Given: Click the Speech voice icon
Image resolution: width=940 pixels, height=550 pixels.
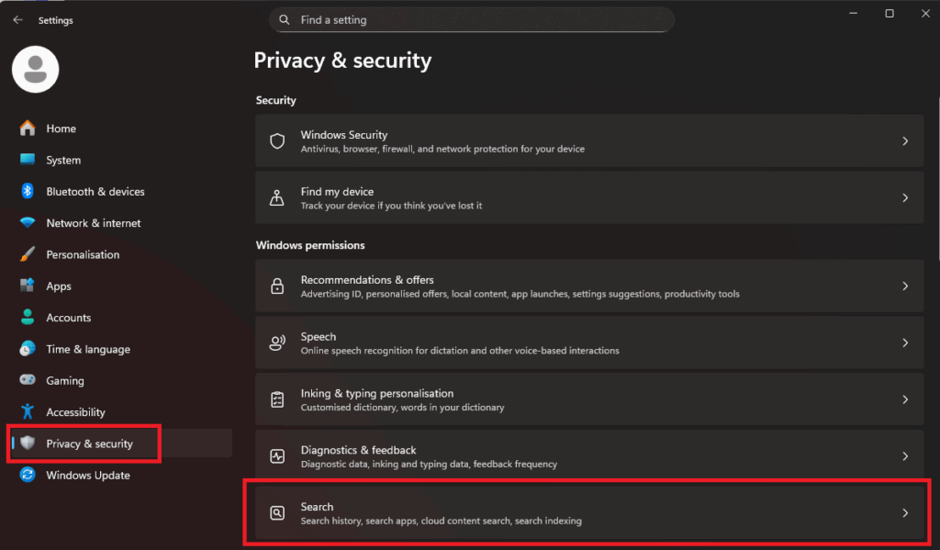Looking at the screenshot, I should click(277, 342).
